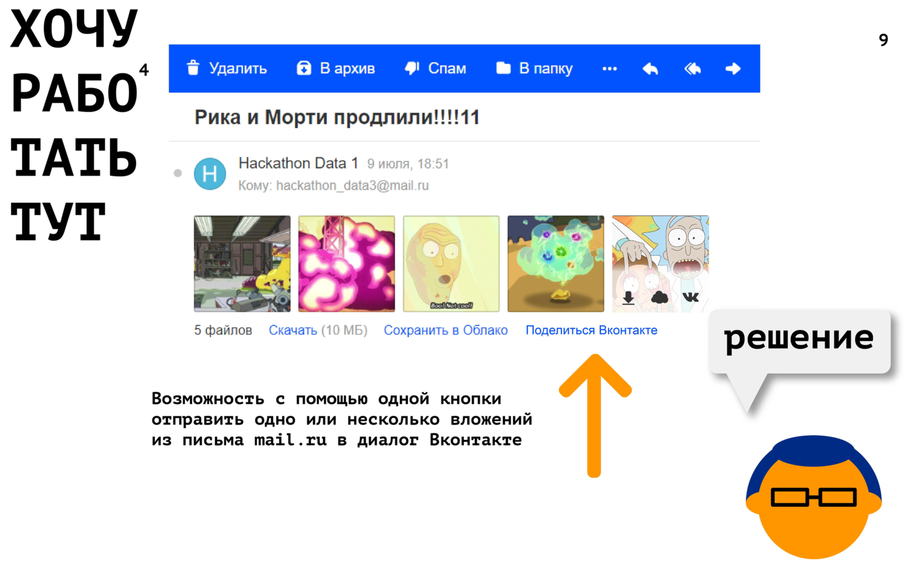Click the В архив archive icon
Screen dimensions: 924x570
point(304,68)
